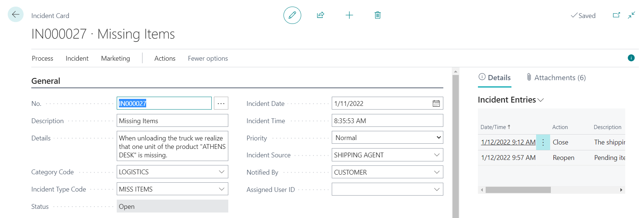Click "Pending ite" description cell

(609, 158)
